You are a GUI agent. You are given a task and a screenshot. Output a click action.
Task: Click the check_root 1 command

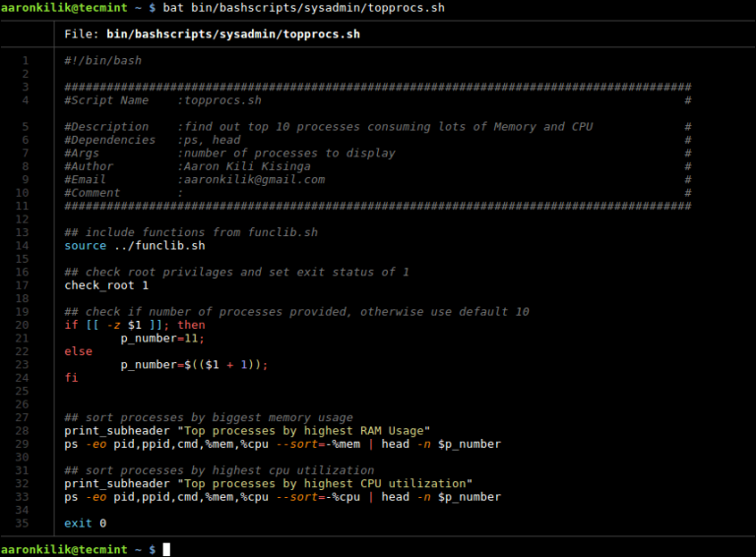[x=106, y=285]
